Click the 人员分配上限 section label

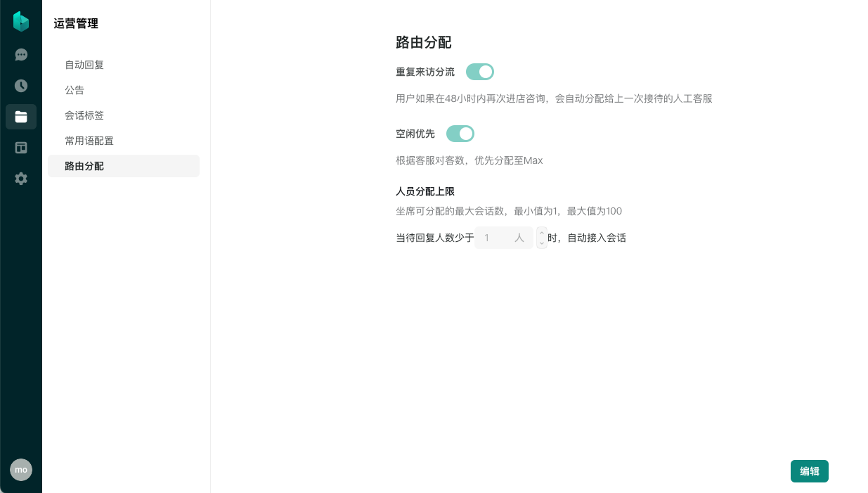(425, 191)
